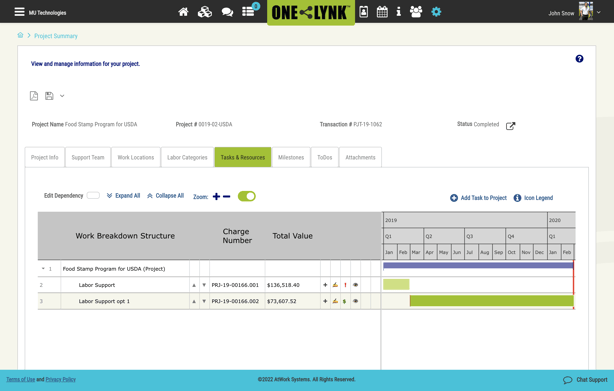Expand the dropdown arrow beside save icon
The width and height of the screenshot is (614, 391).
click(x=62, y=96)
